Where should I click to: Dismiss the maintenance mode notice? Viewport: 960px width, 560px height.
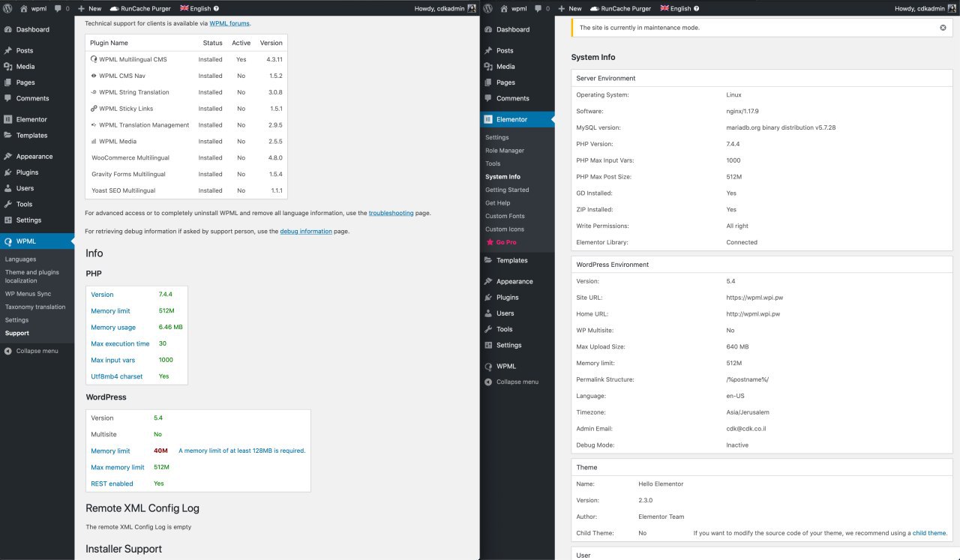pyautogui.click(x=943, y=28)
